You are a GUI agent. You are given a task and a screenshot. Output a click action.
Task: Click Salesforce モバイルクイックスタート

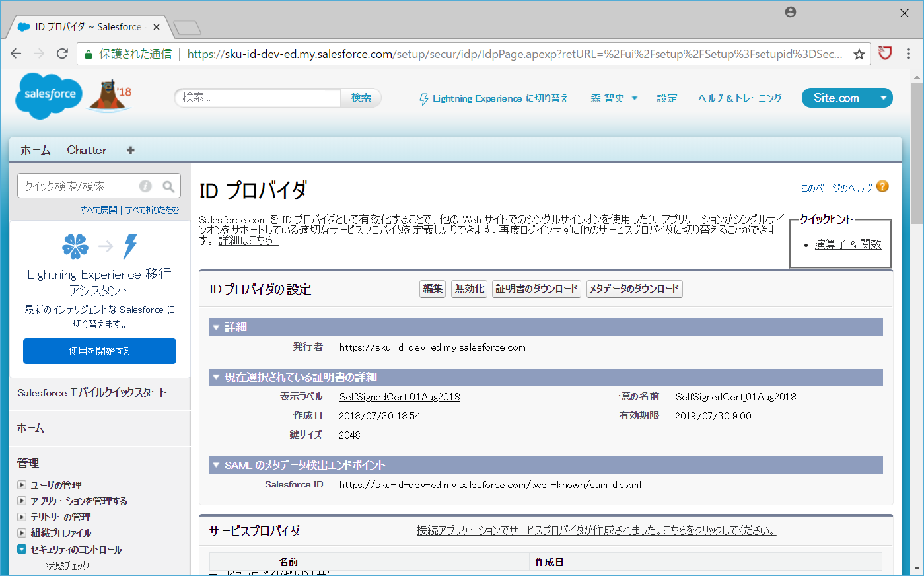tap(92, 392)
